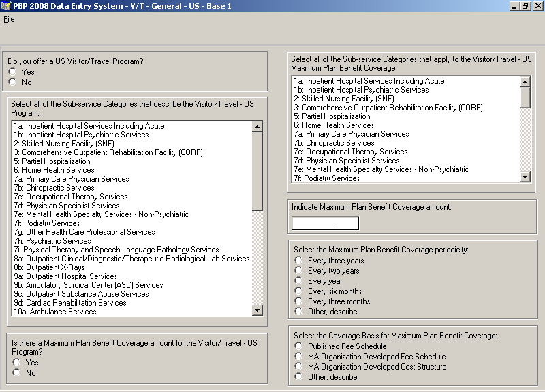Click the Maximum Plan Benefit Coverage amount field
This screenshot has width=545, height=392.
[324, 223]
